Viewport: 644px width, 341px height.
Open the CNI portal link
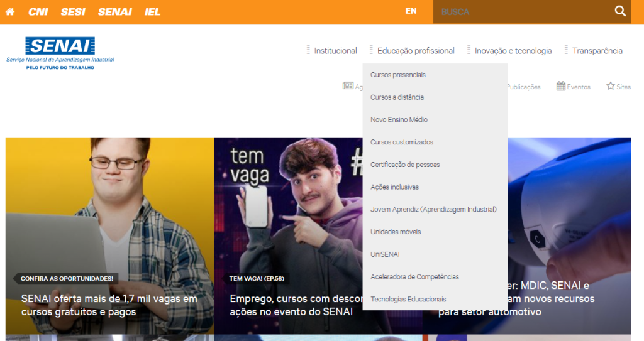pyautogui.click(x=38, y=12)
